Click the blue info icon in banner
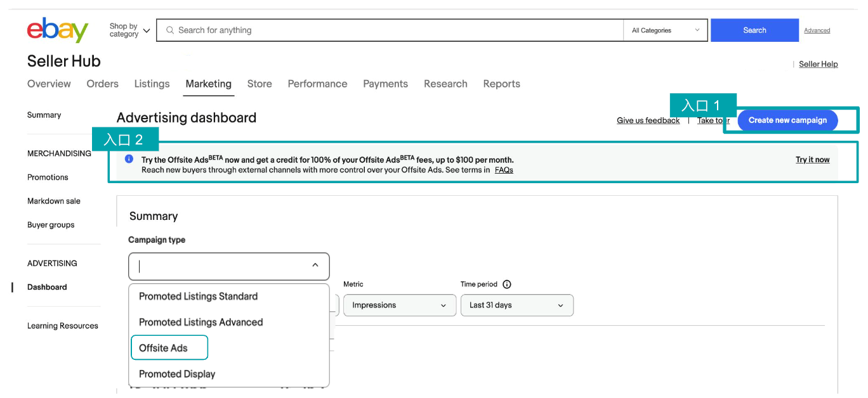Screen dimensions: 868x398 point(129,159)
